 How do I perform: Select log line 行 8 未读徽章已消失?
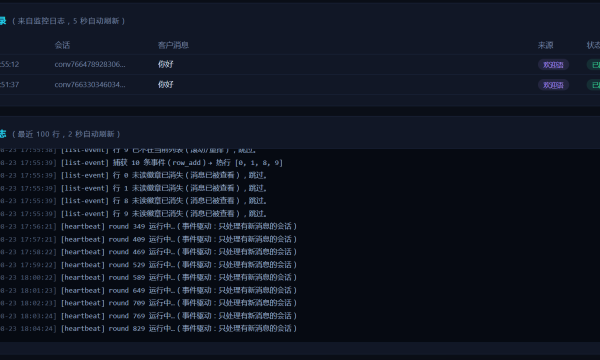pos(133,201)
